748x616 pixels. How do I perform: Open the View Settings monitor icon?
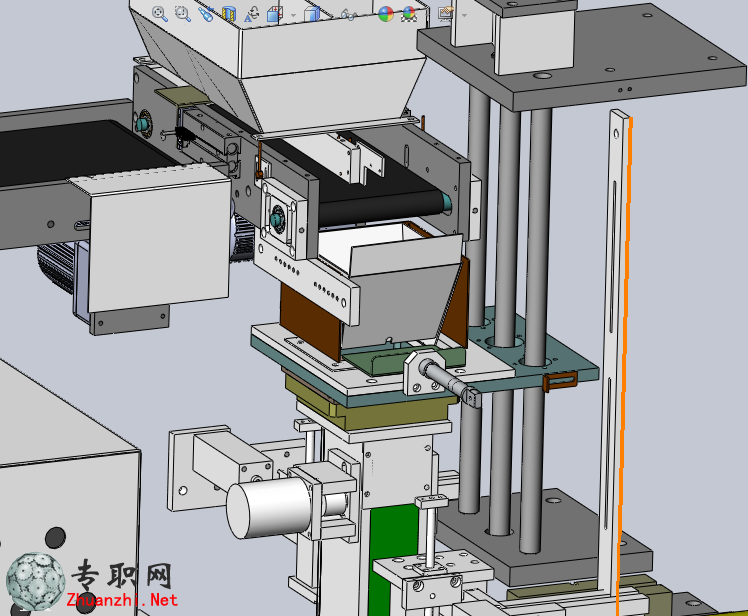pyautogui.click(x=446, y=13)
